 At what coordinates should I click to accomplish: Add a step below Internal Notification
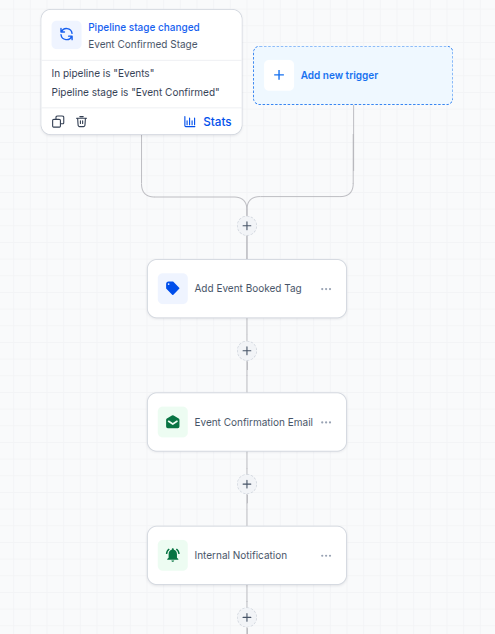pos(247,617)
